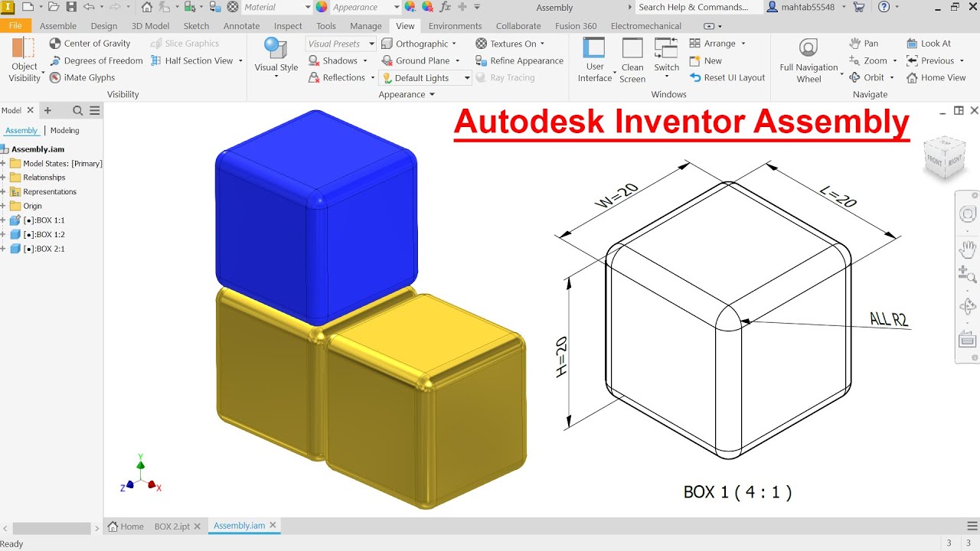Select the Pan tool
Viewport: 980px width, 551px height.
864,44
